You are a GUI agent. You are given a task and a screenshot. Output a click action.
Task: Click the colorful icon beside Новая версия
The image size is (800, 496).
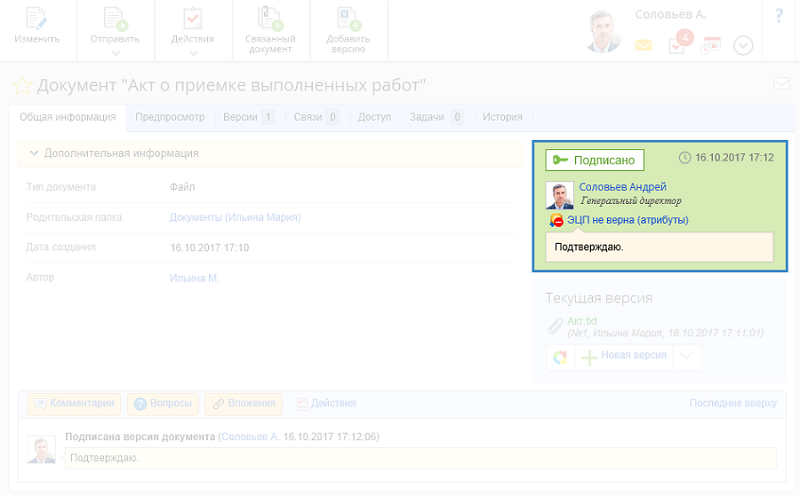pyautogui.click(x=560, y=357)
